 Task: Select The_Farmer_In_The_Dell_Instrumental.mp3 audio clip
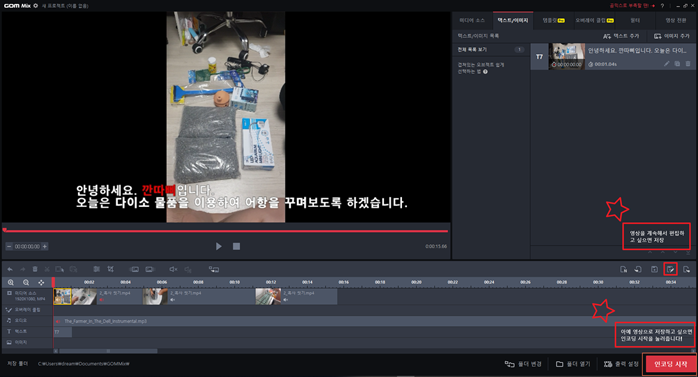[x=374, y=321]
